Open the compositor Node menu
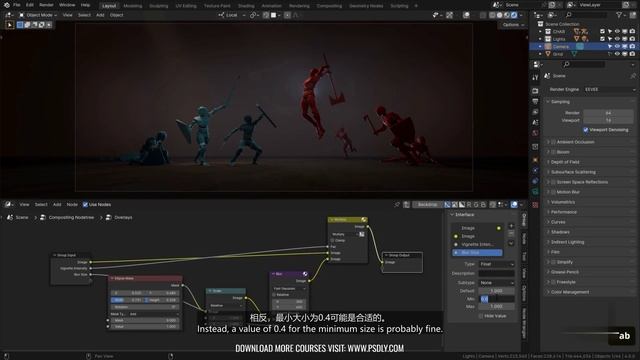Image resolution: width=640 pixels, height=360 pixels. click(72, 204)
